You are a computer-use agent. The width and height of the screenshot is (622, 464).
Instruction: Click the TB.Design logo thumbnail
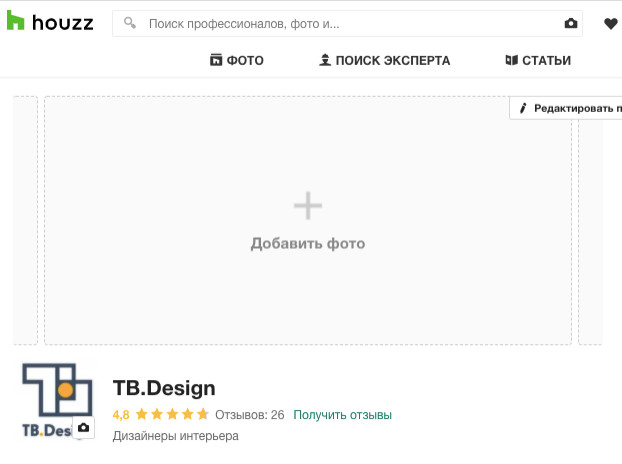coord(52,397)
